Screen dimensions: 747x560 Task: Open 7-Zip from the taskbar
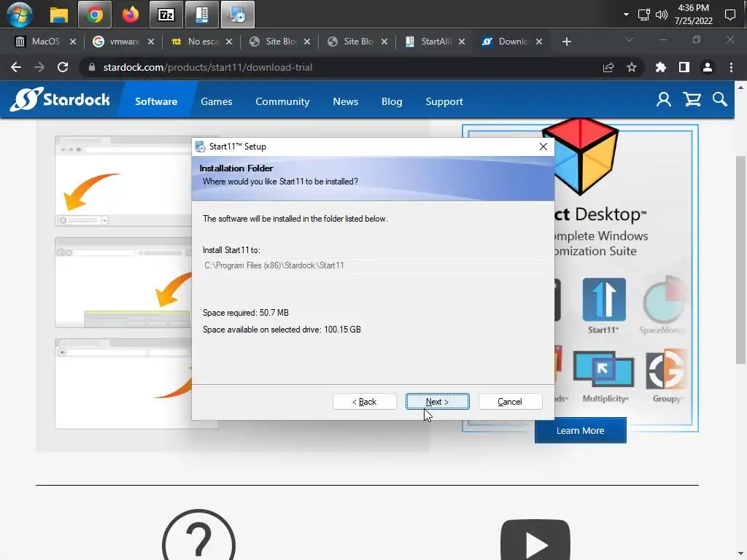[166, 15]
